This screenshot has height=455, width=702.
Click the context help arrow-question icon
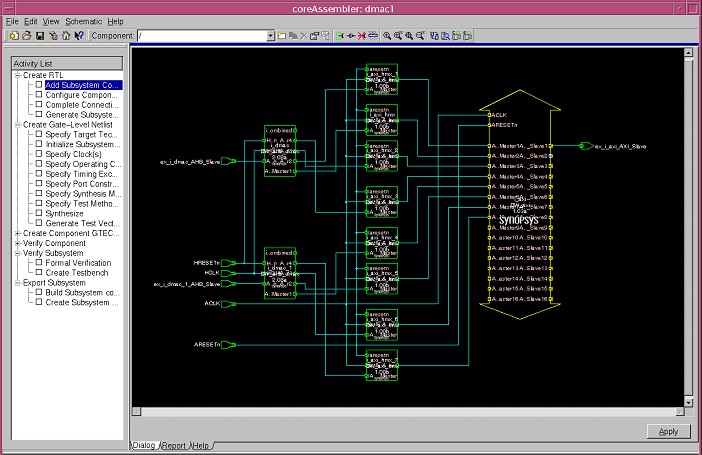point(78,35)
